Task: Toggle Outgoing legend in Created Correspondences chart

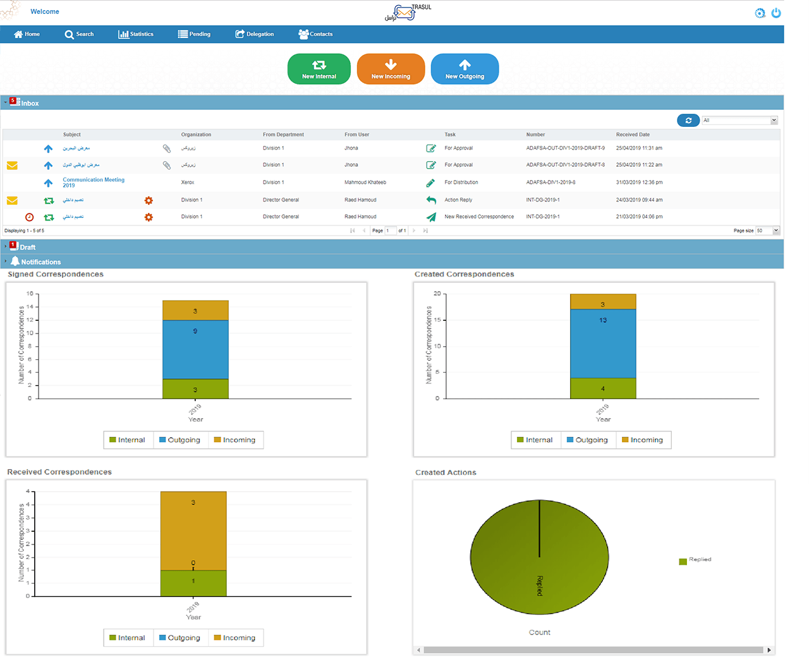Action: [588, 440]
